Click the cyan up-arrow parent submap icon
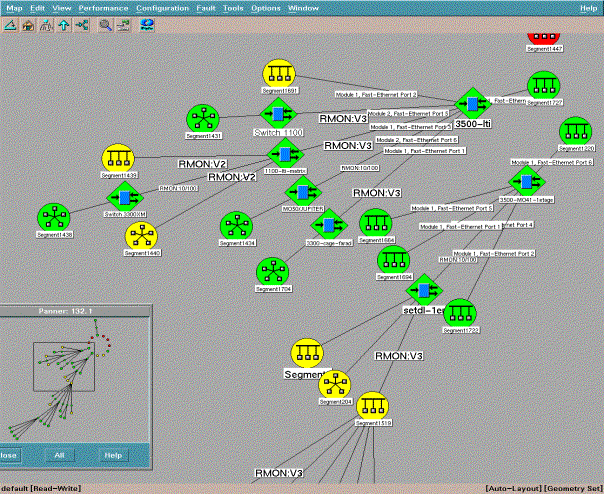This screenshot has height=494, width=604. (64, 25)
